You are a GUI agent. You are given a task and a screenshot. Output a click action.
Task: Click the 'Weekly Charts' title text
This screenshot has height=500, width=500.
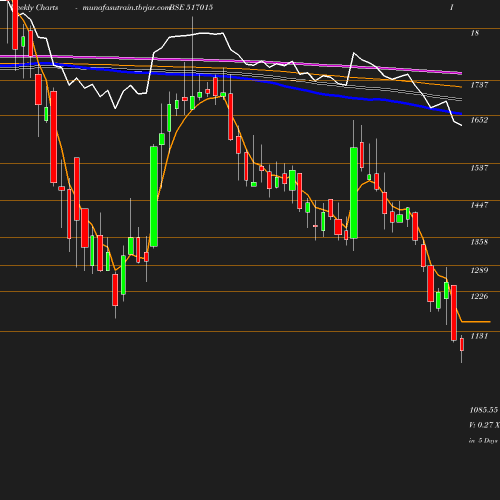pos(37,7)
